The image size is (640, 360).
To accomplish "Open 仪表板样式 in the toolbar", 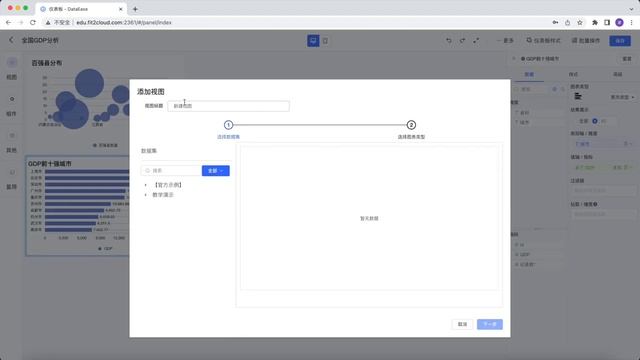I will [543, 40].
